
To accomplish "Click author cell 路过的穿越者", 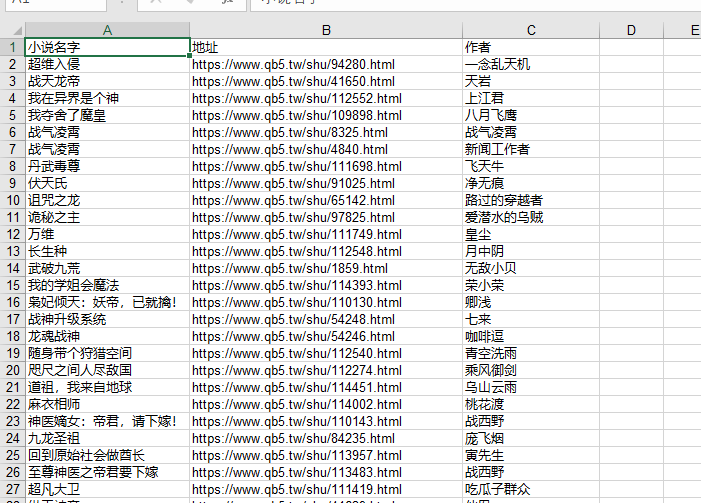I will click(x=531, y=200).
